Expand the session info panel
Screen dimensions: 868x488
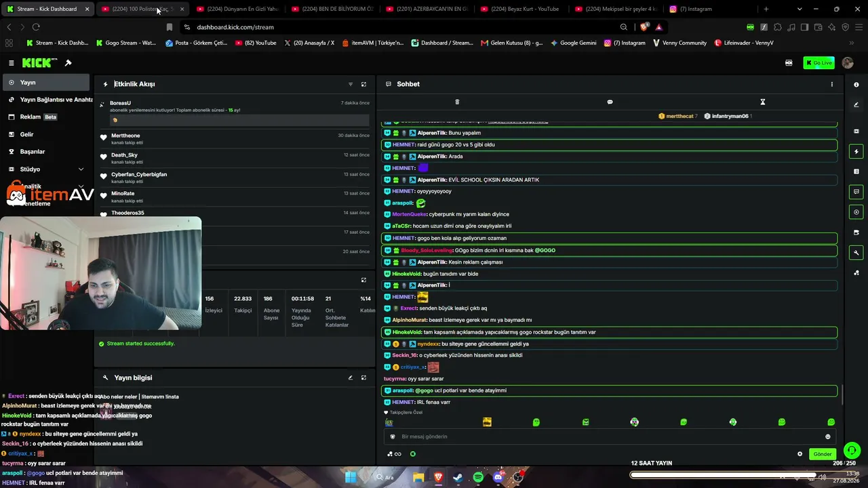point(363,280)
